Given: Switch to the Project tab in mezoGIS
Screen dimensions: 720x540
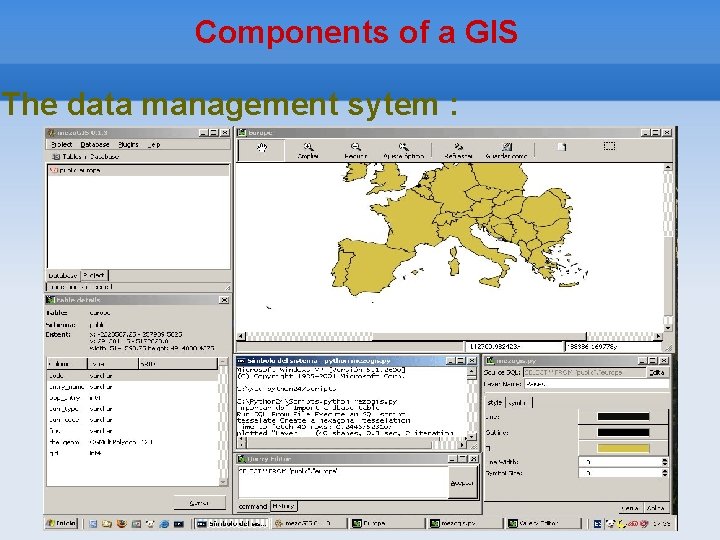Looking at the screenshot, I should tap(94, 275).
